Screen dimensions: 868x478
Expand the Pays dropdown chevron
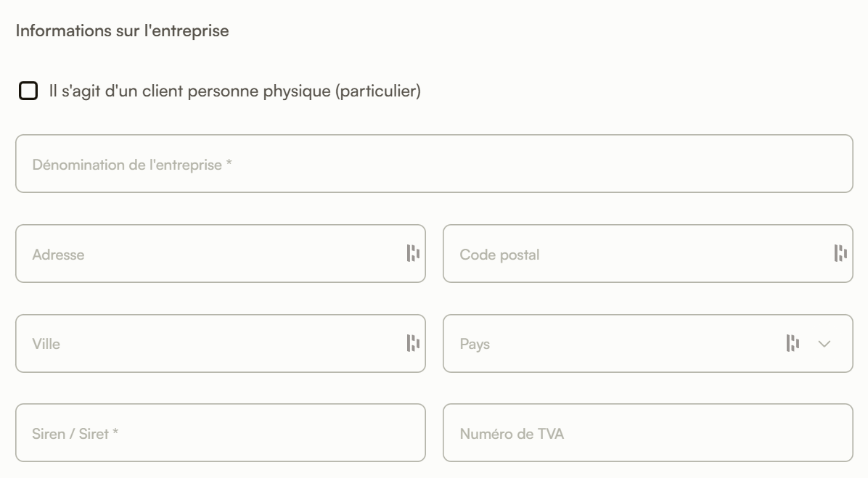point(824,344)
